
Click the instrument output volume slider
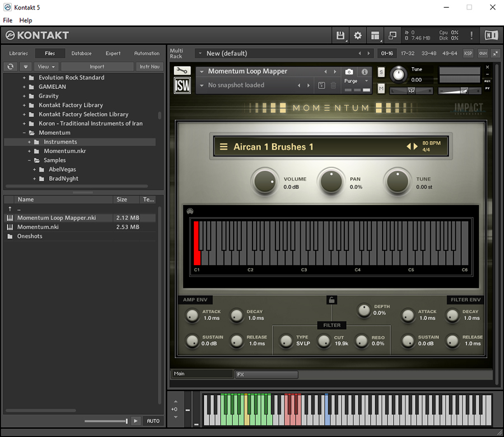point(460,91)
